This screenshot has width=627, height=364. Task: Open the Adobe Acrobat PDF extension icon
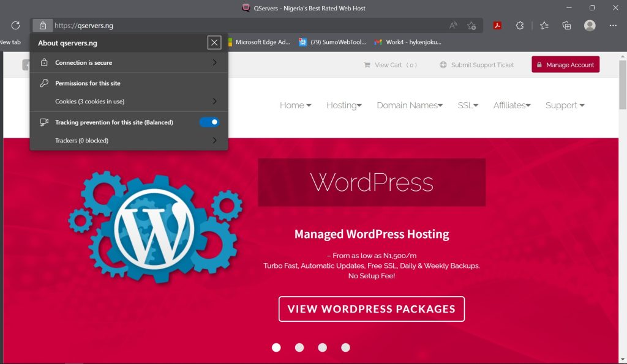click(x=497, y=26)
